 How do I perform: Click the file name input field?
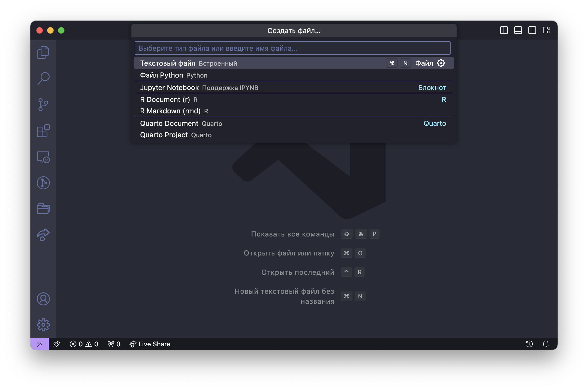[x=293, y=48]
